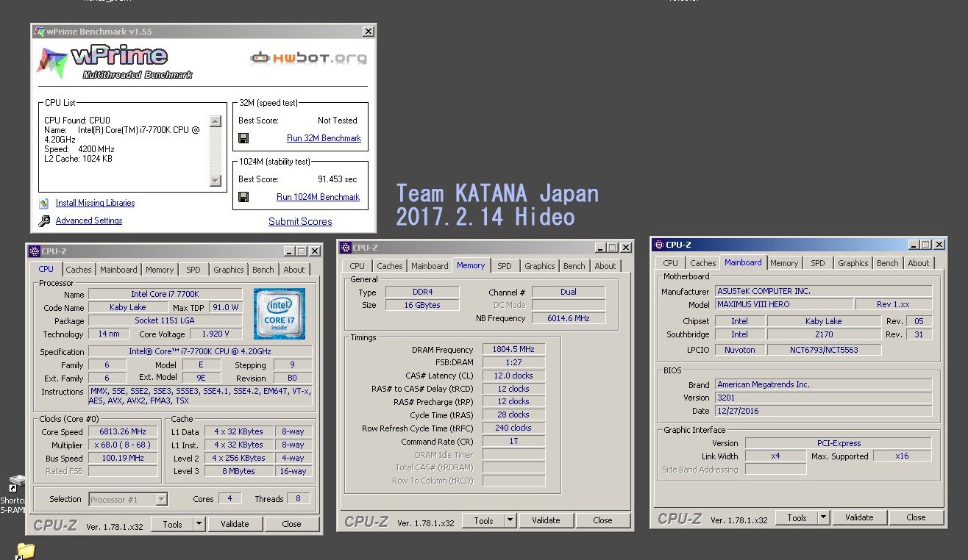
Task: Click Tools button in the Memory window
Action: click(483, 520)
